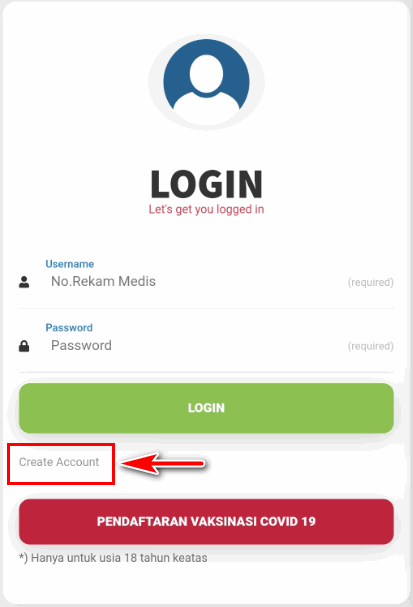The image size is (413, 607).
Task: Click the (required) hint in Username row
Action: point(370,283)
